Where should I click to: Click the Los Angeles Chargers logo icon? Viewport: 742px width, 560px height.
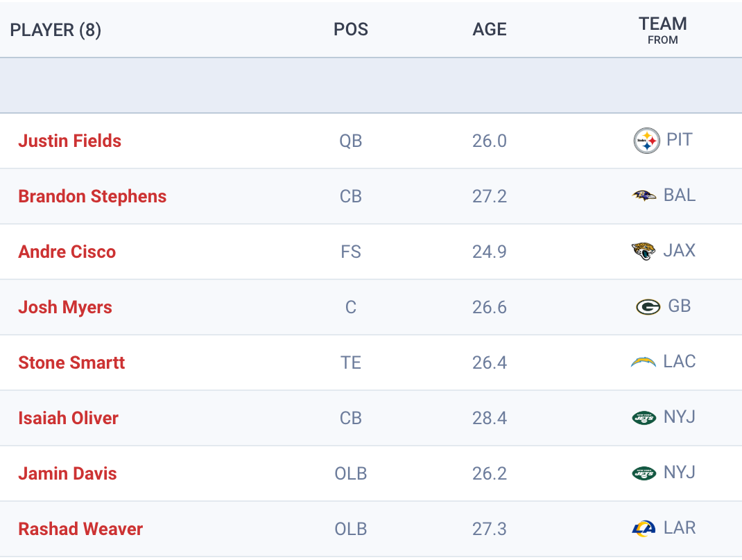644,362
